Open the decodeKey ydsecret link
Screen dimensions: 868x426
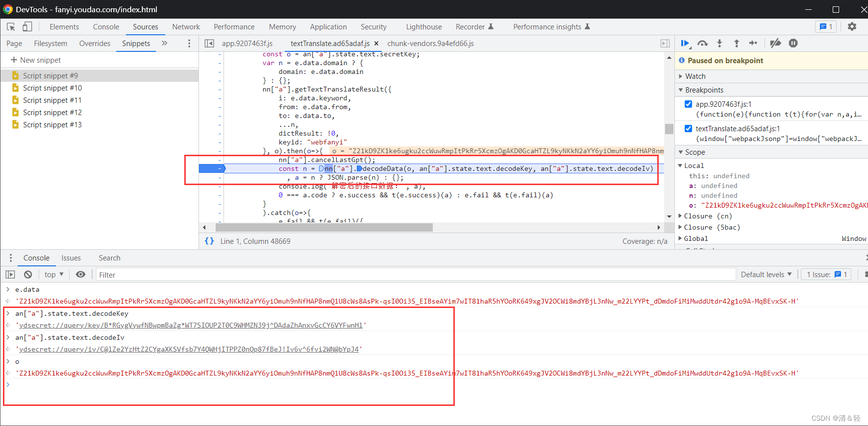pos(191,325)
